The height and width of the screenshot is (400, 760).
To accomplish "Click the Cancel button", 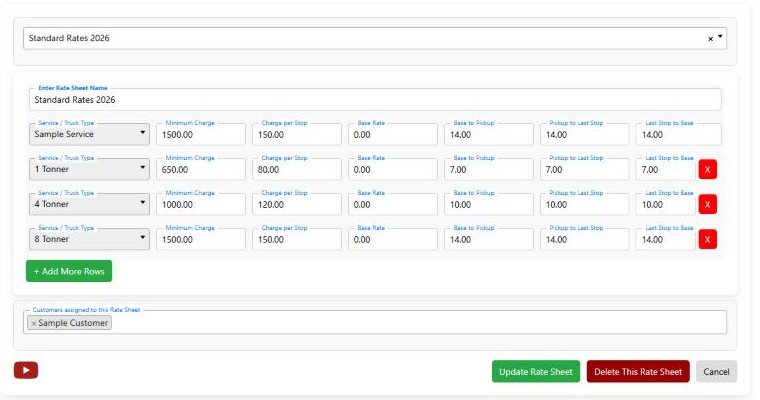I will tap(716, 372).
